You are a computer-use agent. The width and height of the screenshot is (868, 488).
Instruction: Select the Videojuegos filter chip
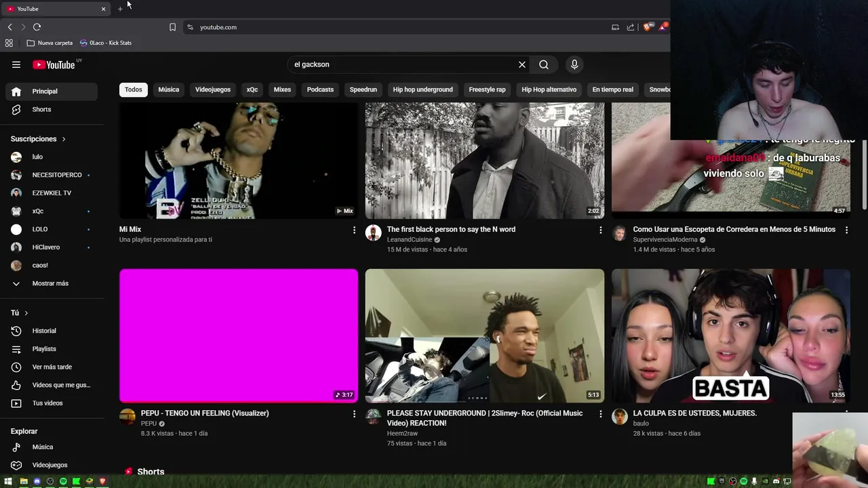pos(213,89)
